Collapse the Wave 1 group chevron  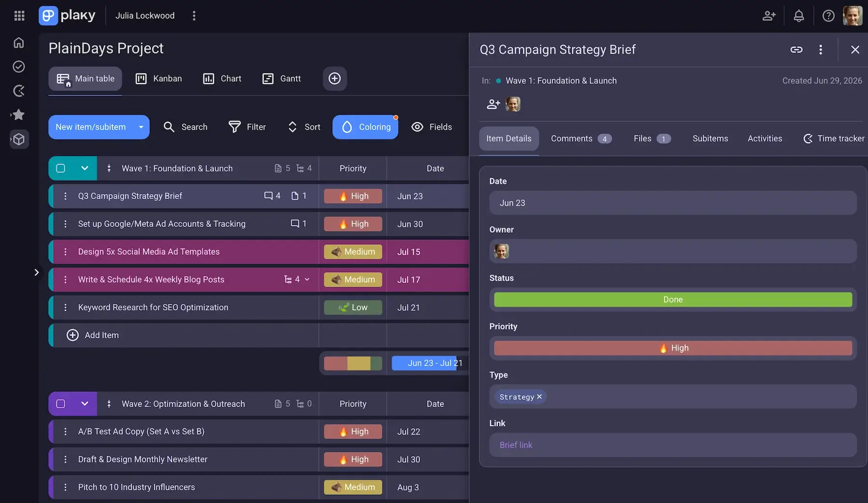[85, 168]
